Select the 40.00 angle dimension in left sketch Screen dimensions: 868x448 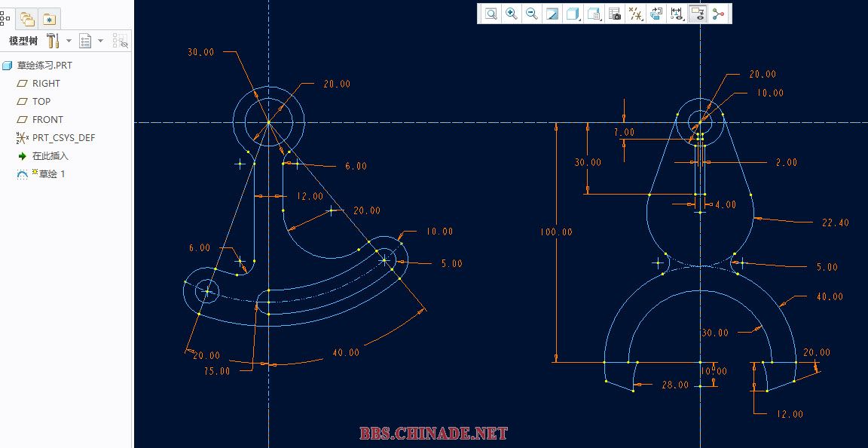[346, 353]
